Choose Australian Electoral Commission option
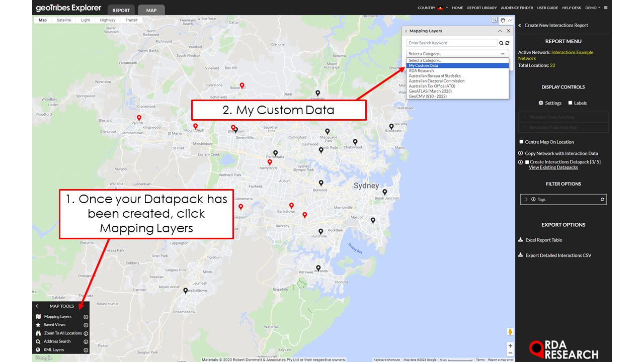This screenshot has width=644, height=362. point(457,81)
